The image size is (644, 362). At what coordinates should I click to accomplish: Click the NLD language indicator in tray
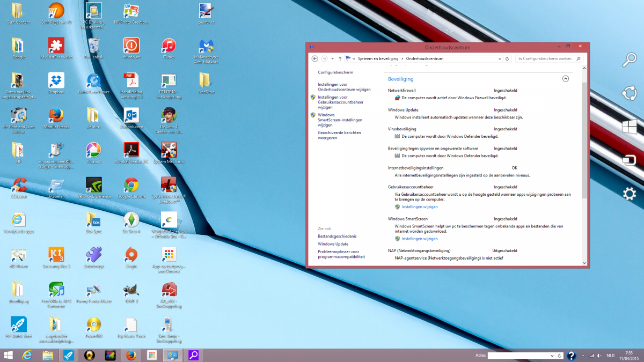610,356
